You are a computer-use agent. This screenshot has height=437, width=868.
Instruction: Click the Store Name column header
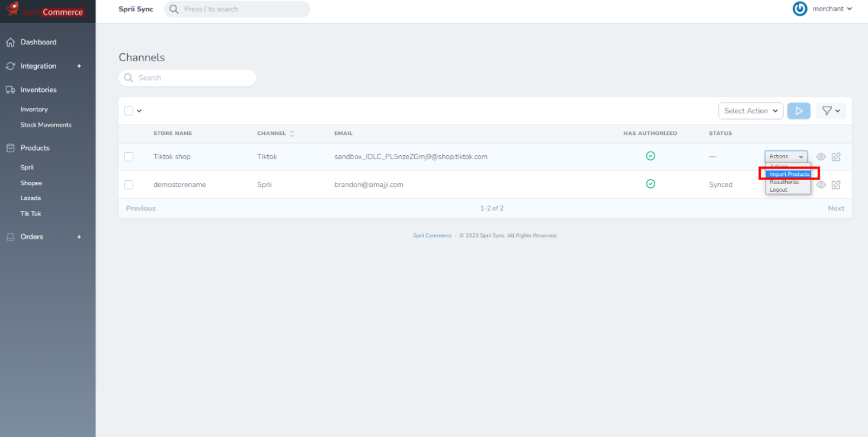(x=172, y=134)
